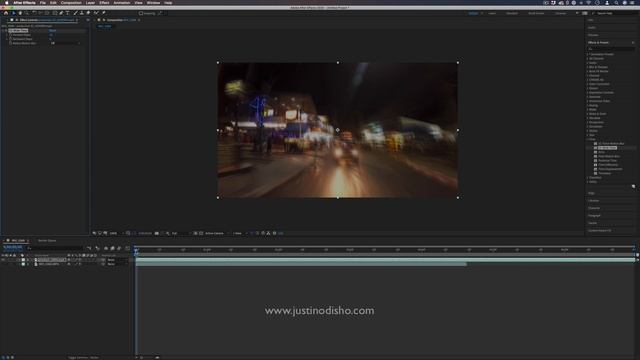Toggle the Snapping checkbox

pos(141,13)
